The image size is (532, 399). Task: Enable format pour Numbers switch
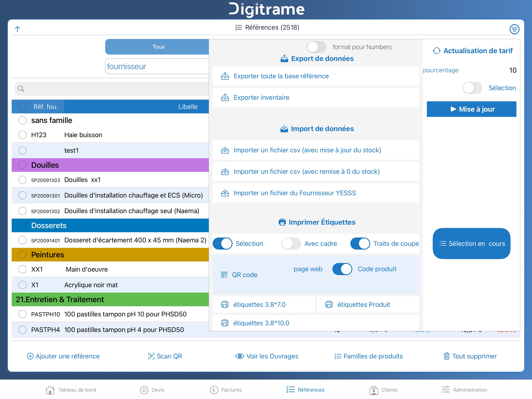click(316, 47)
